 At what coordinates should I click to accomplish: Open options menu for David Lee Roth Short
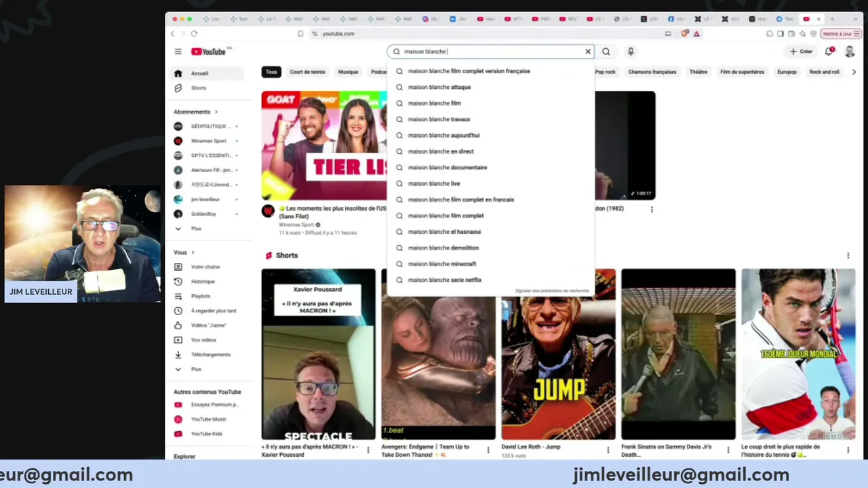coord(608,449)
